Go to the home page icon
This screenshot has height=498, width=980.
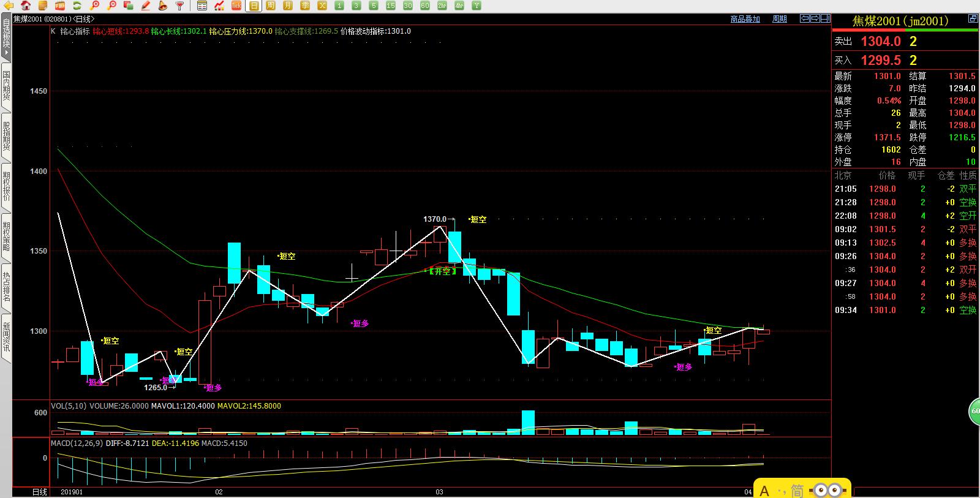tap(26, 6)
